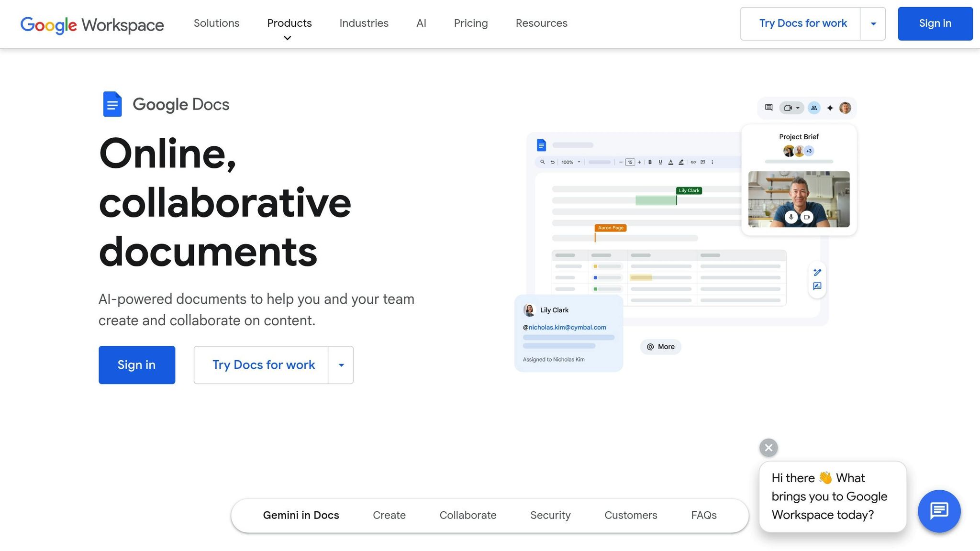
Task: Click the Undo icon
Action: (x=553, y=162)
